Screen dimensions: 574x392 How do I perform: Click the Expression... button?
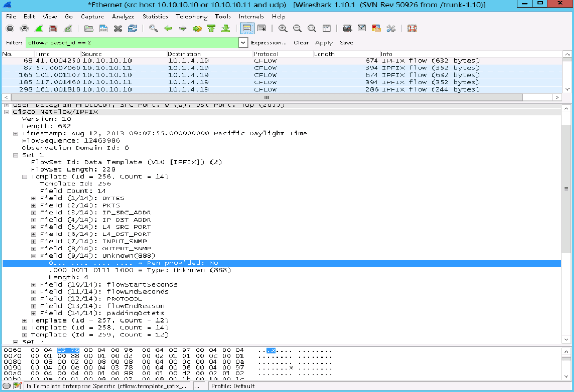tap(269, 43)
